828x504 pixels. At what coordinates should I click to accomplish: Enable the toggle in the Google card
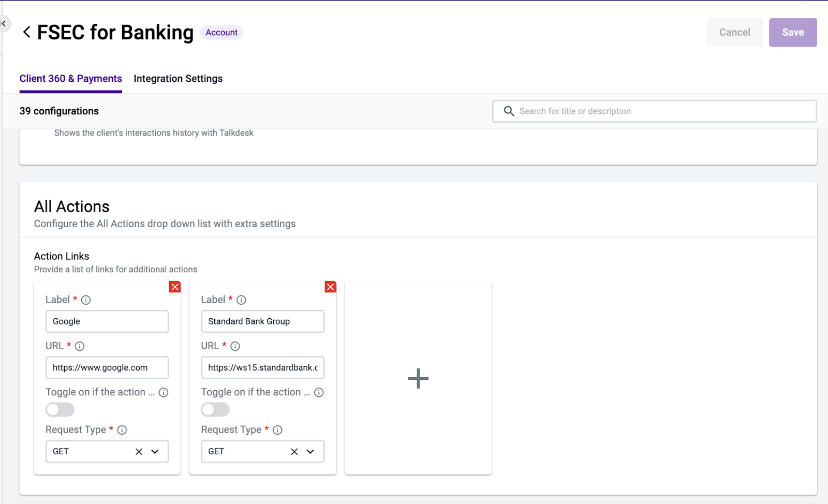click(x=60, y=409)
